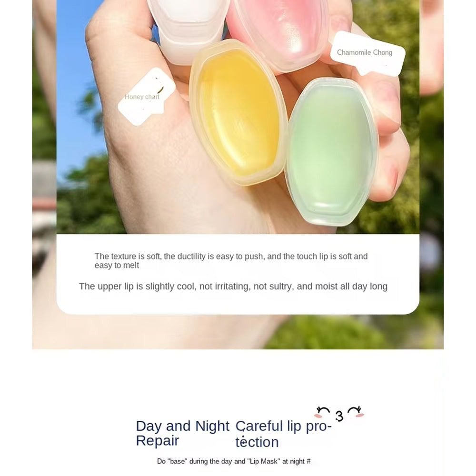Viewport: 476px width, 476px height.
Task: Click the Careful lip protection heading
Action: [284, 434]
